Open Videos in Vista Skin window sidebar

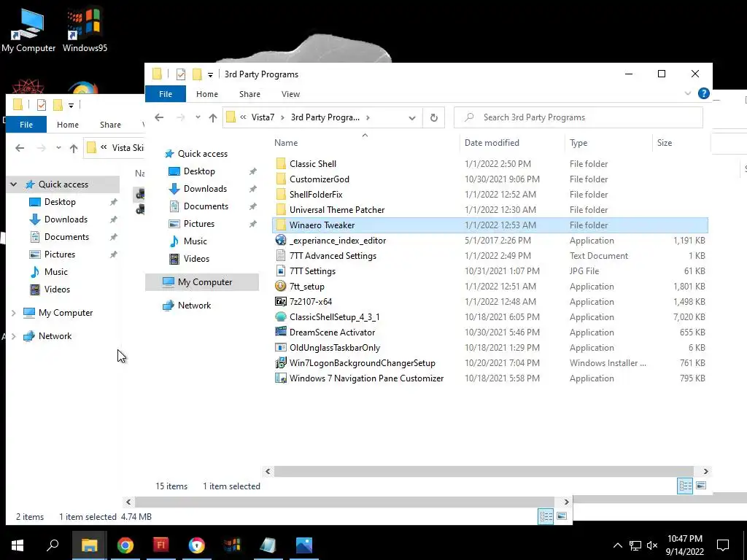(x=57, y=289)
